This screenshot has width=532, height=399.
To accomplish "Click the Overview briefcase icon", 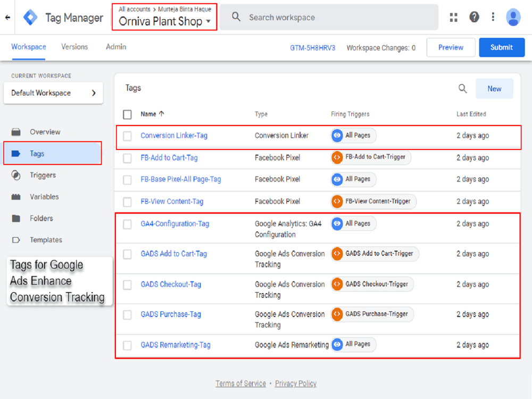I will click(x=16, y=131).
